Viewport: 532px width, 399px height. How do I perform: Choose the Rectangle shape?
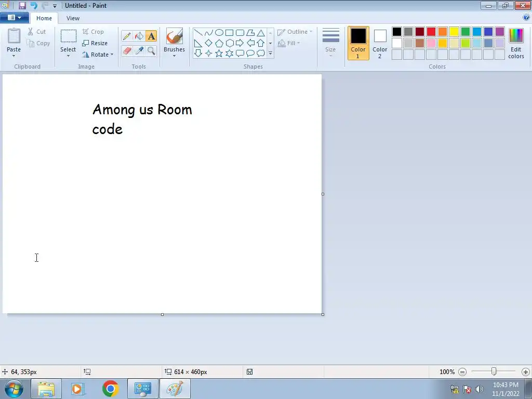tap(229, 33)
